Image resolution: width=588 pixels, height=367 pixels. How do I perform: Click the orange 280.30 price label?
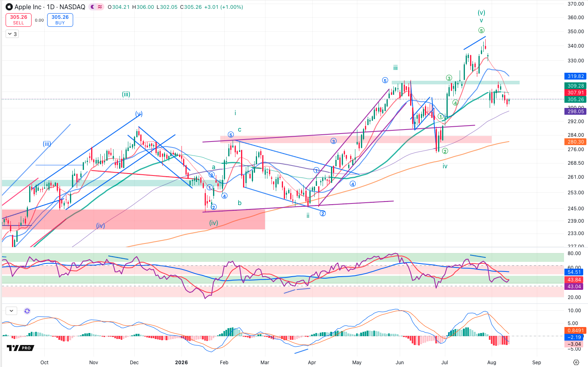(x=576, y=142)
